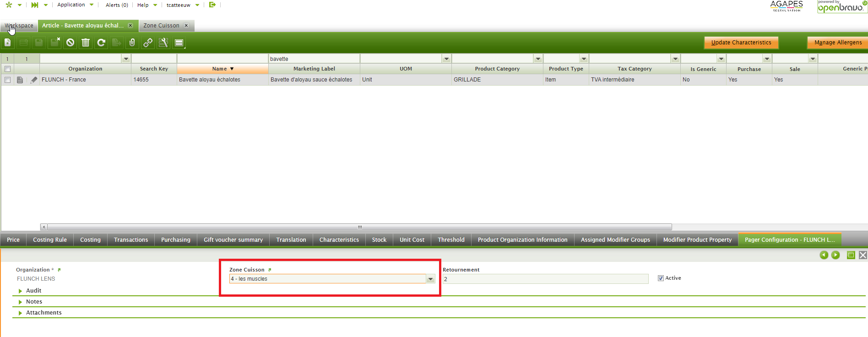The height and width of the screenshot is (337, 868).
Task: Open the FLUNCH - France row in form view
Action: click(x=20, y=80)
